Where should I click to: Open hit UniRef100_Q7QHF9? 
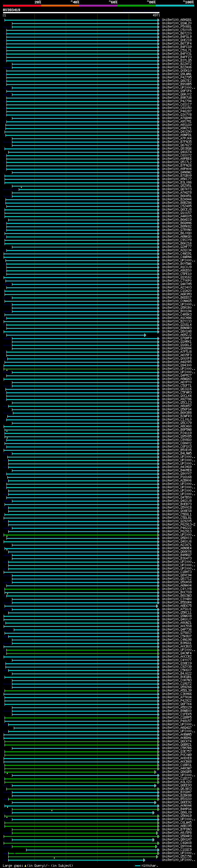[176, 338]
